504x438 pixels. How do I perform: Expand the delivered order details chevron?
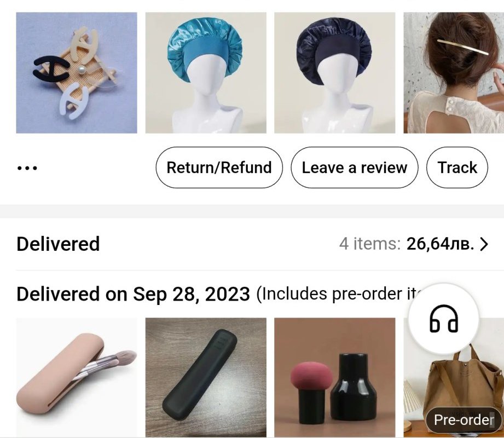[x=484, y=244]
